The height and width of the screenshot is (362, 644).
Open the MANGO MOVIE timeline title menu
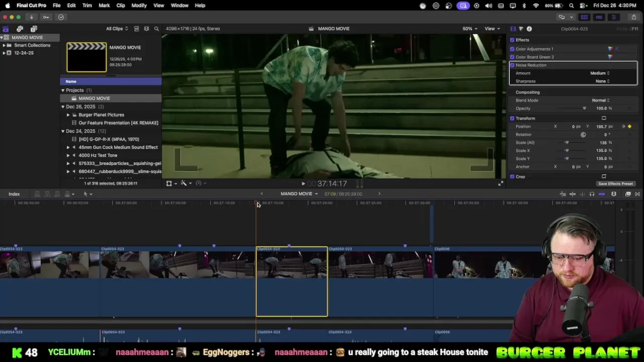(x=299, y=194)
